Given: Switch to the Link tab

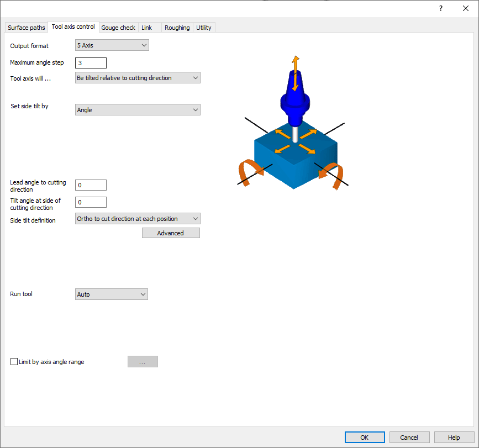Looking at the screenshot, I should (146, 28).
